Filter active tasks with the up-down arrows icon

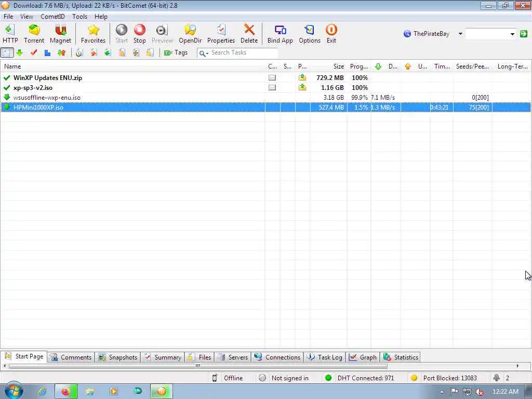point(61,52)
